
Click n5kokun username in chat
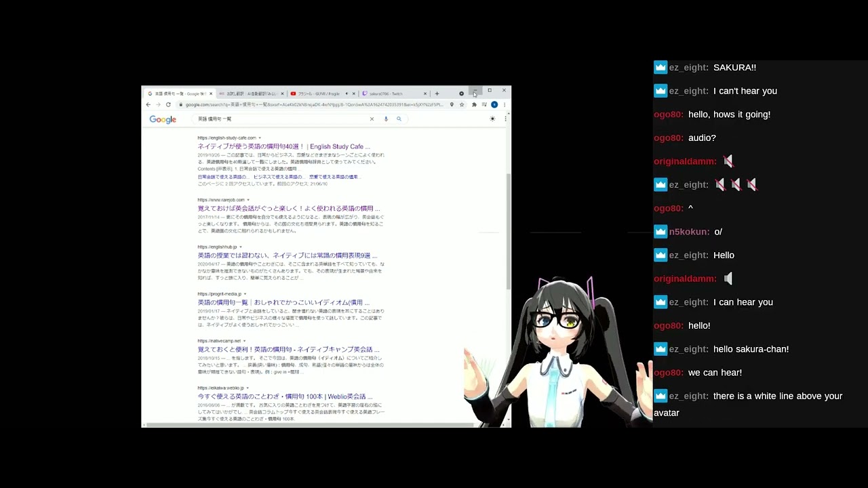[x=689, y=232]
